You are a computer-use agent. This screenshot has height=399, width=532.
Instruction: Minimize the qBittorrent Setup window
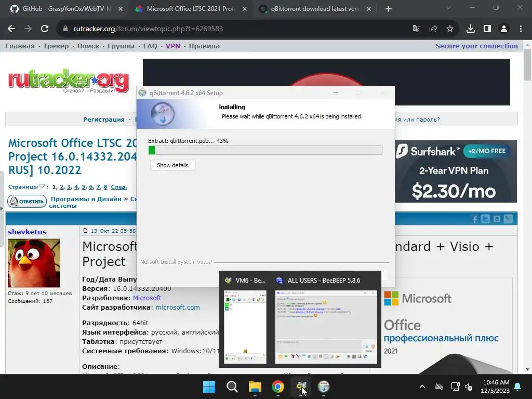(x=336, y=92)
